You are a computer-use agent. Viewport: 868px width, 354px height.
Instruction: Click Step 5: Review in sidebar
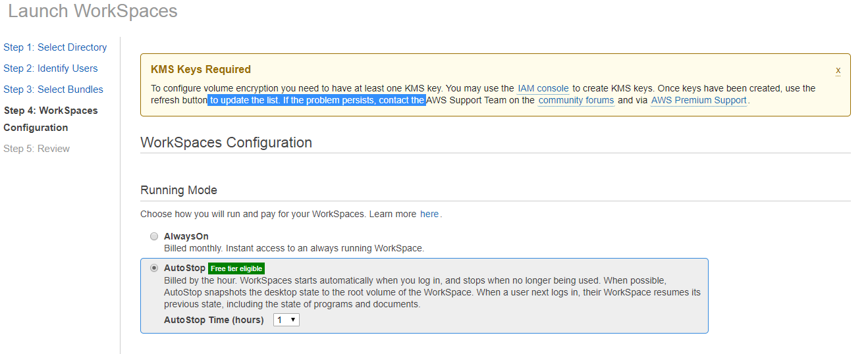click(36, 149)
